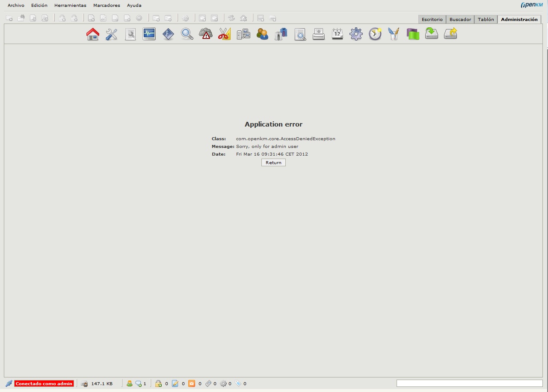Screen dimensions: 548x392
Task: Click the greyed small gear toolbar icon
Action: click(x=185, y=18)
